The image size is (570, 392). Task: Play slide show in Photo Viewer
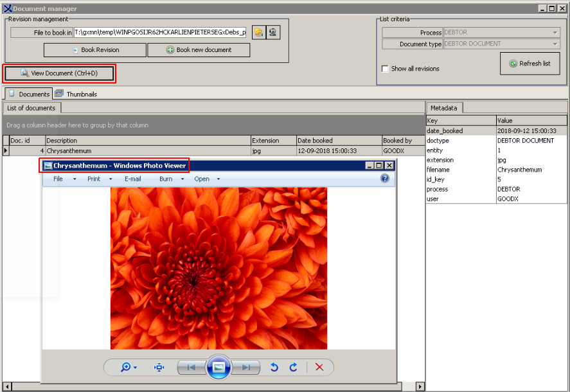pyautogui.click(x=218, y=367)
